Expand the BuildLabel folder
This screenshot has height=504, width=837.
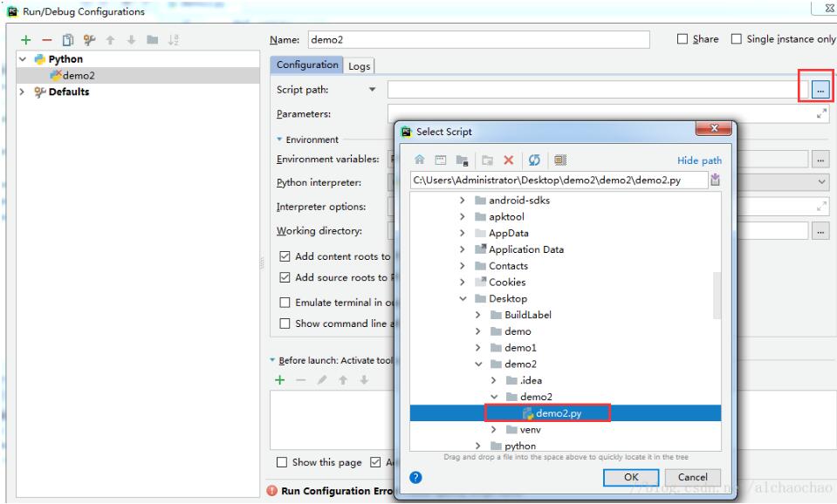click(x=478, y=315)
